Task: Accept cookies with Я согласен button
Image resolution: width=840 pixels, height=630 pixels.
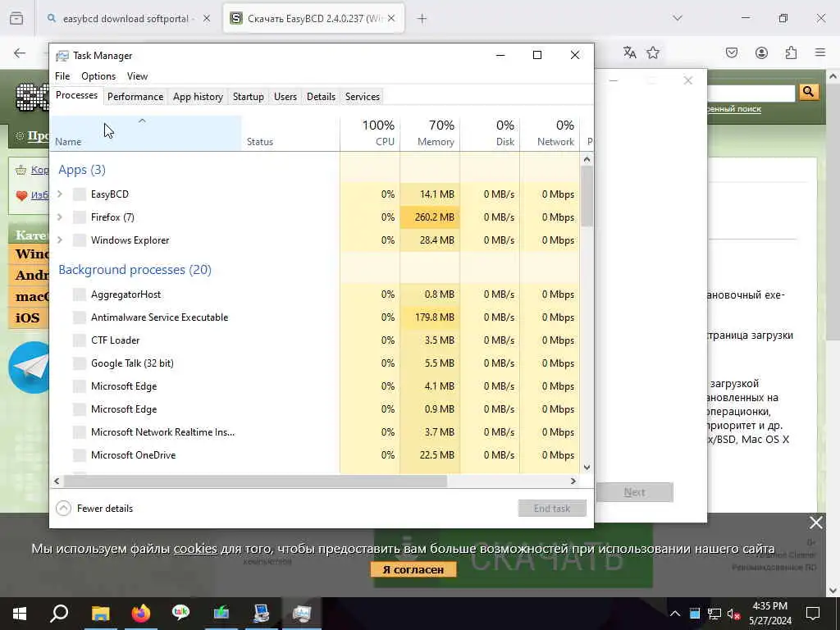Action: click(413, 569)
